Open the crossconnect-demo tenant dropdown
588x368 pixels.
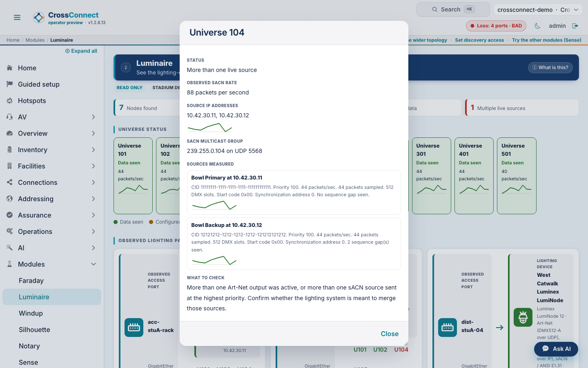(538, 9)
